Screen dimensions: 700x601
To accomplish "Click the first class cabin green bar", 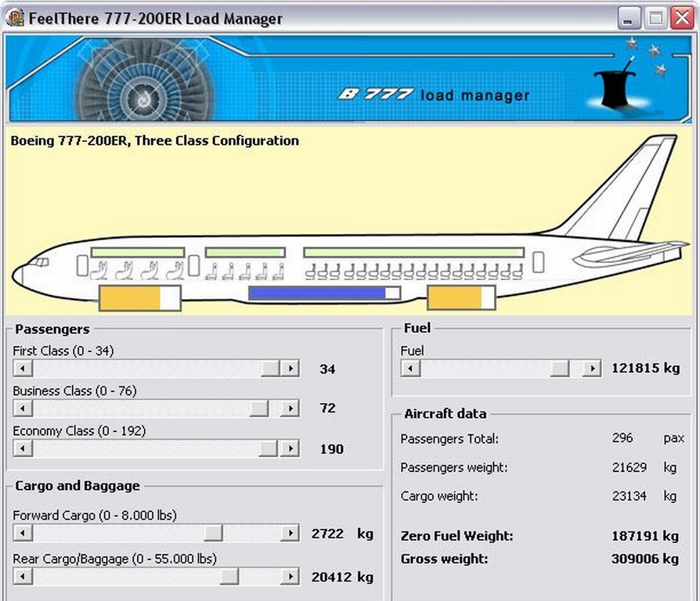I will click(138, 253).
